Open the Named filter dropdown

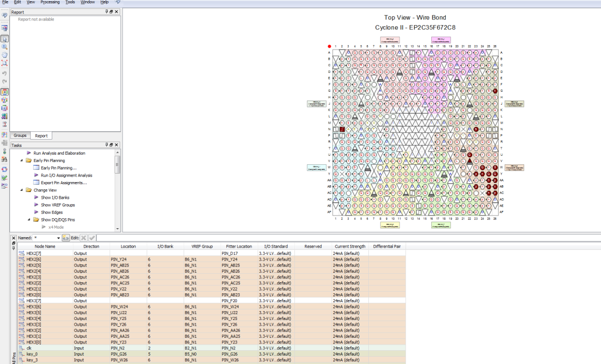(x=58, y=238)
